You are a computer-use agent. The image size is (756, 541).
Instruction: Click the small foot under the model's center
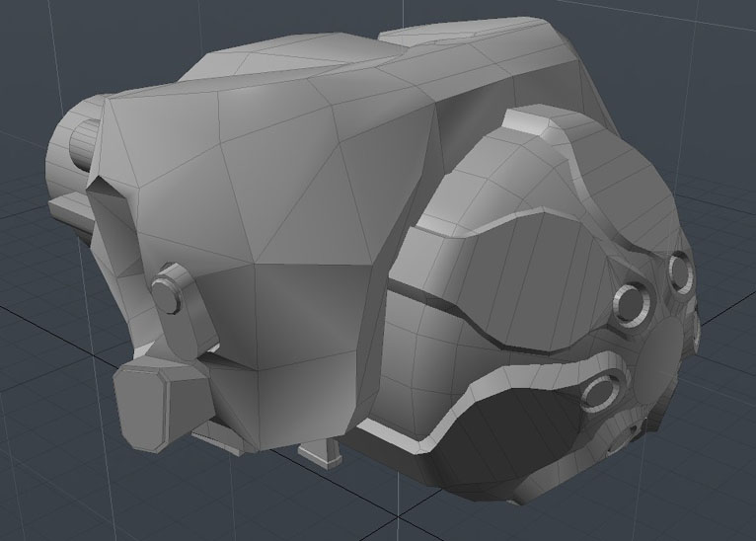(x=322, y=454)
